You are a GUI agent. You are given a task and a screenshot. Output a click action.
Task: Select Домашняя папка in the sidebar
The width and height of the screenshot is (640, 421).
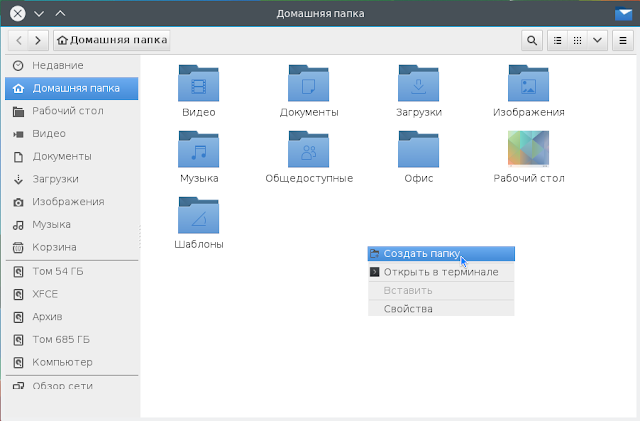[x=72, y=88]
